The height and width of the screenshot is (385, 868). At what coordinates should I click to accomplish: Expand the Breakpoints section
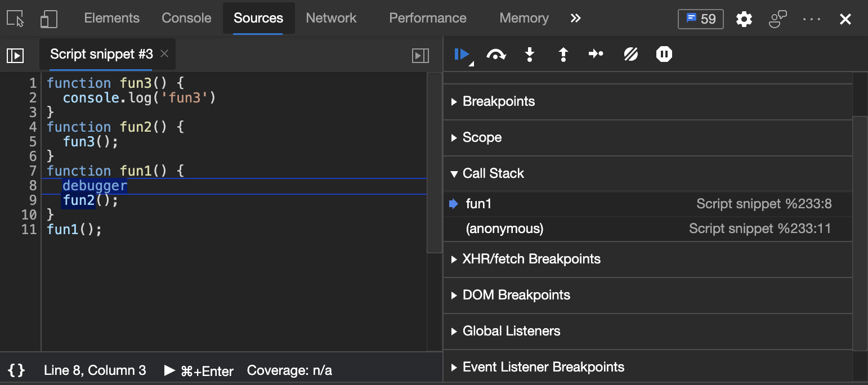498,102
